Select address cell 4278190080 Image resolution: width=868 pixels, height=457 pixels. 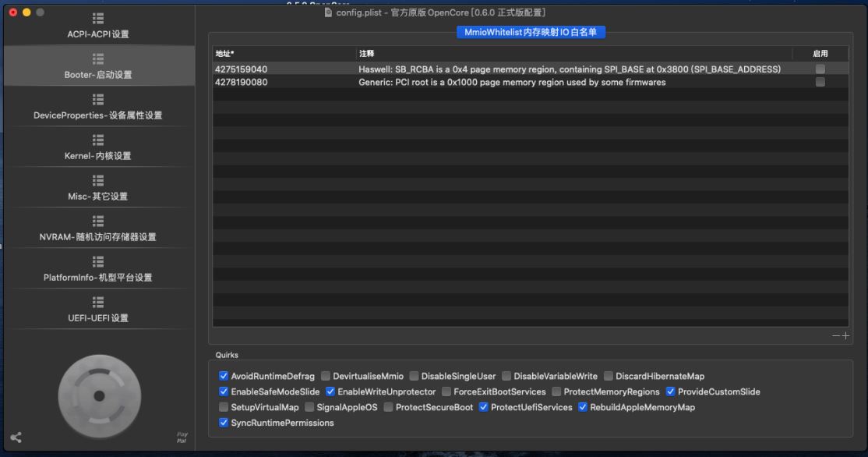[x=242, y=82]
